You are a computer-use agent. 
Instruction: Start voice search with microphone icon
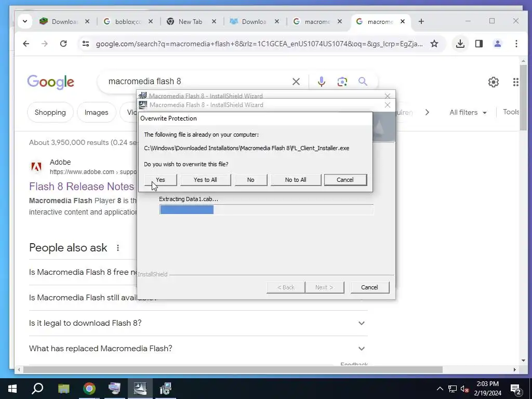tap(321, 82)
